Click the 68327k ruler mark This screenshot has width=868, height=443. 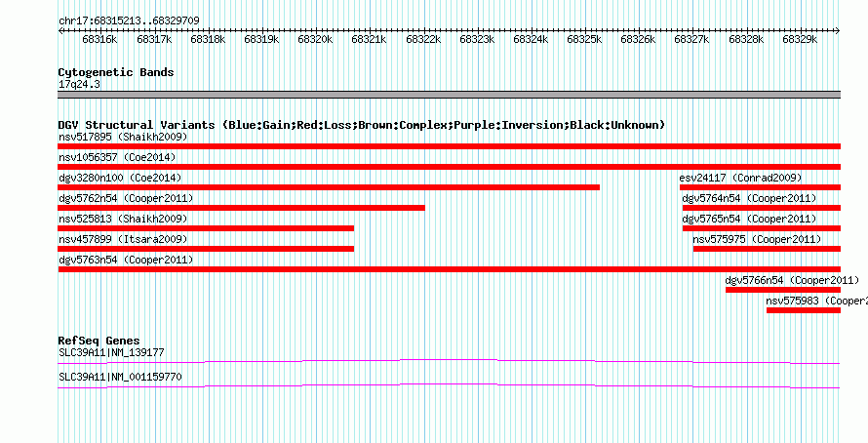click(x=691, y=40)
